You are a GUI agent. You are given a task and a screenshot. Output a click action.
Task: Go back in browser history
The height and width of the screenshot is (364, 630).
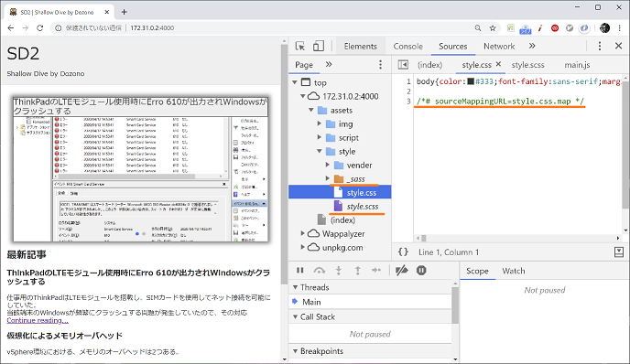[x=11, y=28]
